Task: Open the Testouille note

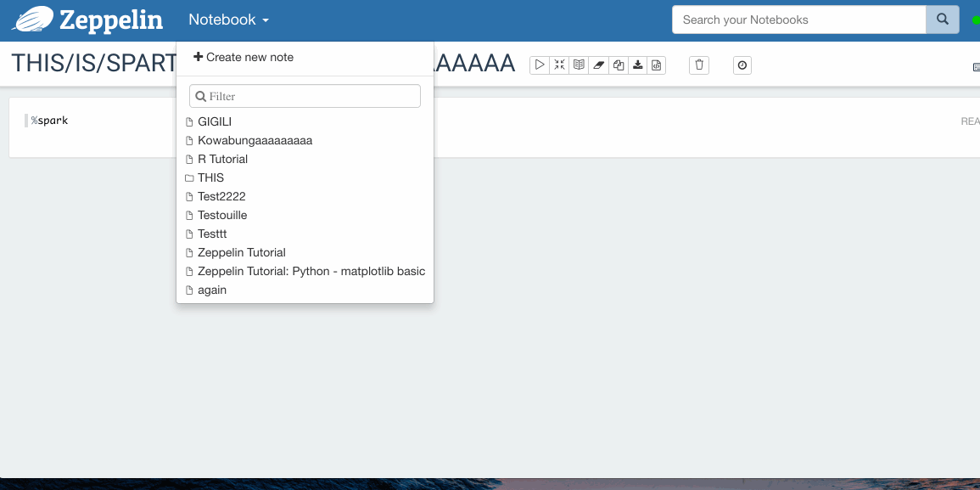Action: click(221, 215)
